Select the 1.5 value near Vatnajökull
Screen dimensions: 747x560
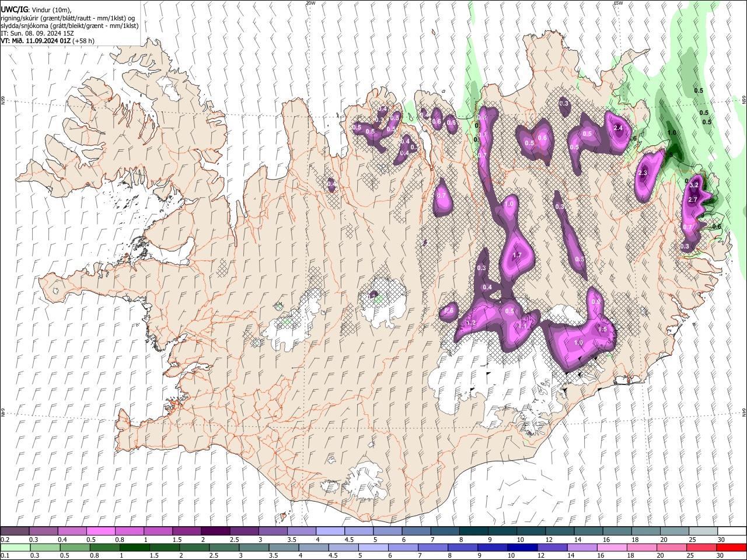tap(603, 330)
